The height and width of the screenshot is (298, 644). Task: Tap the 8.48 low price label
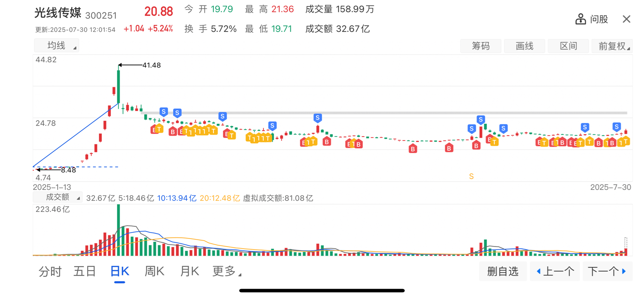point(68,170)
